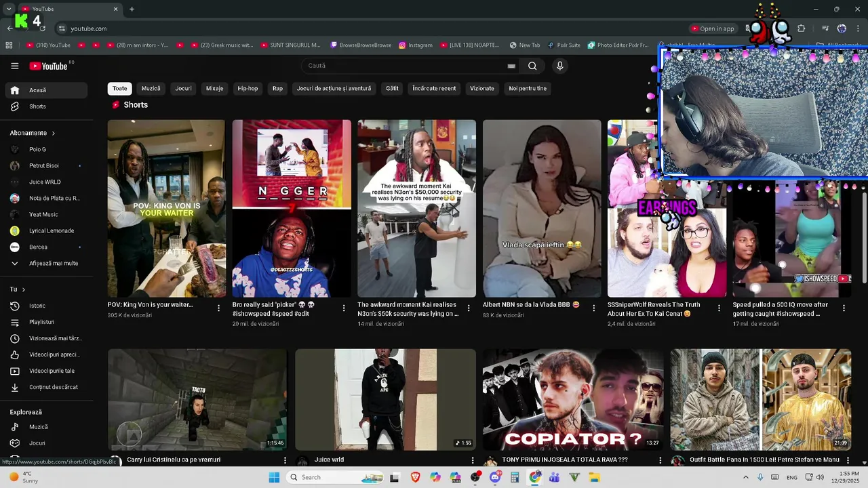Go to the YouTube logo home link
868x488 pixels.
point(49,66)
